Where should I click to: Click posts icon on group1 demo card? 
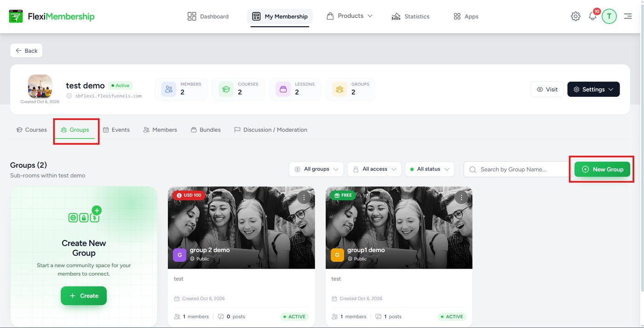click(379, 316)
